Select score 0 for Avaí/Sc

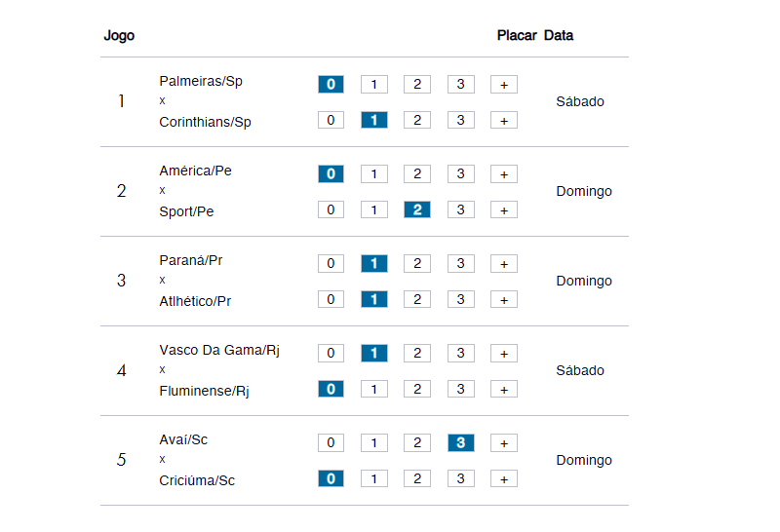click(331, 443)
